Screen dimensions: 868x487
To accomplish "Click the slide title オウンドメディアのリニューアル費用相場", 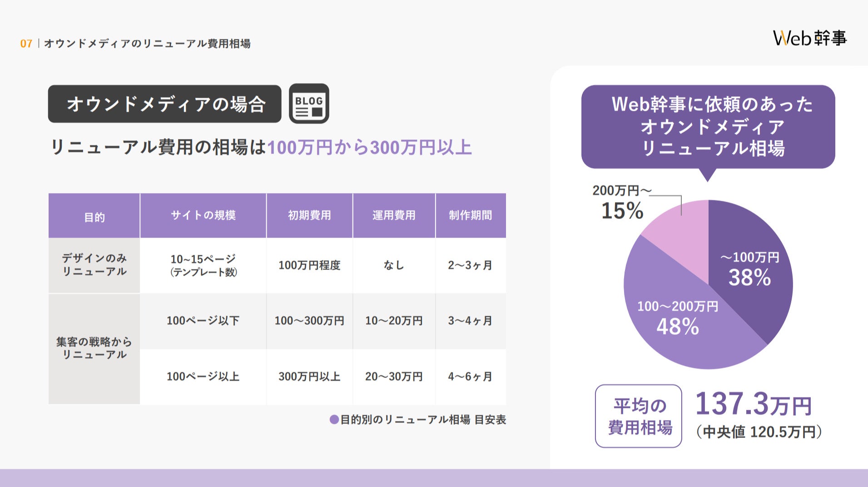I will [147, 44].
